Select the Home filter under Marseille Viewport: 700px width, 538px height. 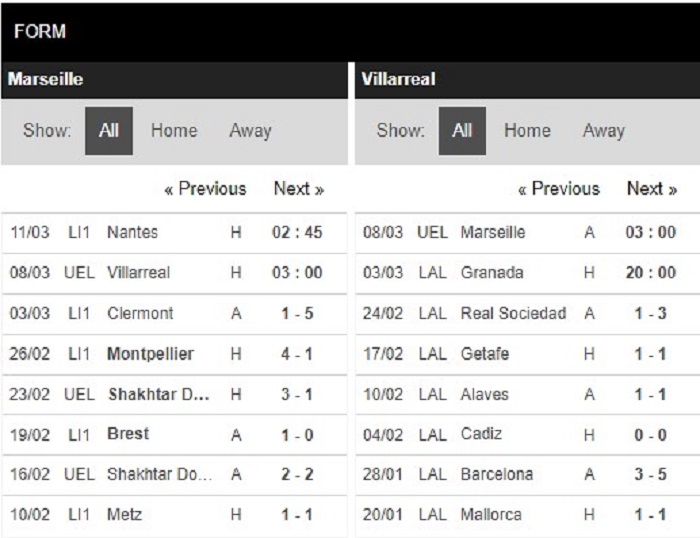[x=174, y=131]
